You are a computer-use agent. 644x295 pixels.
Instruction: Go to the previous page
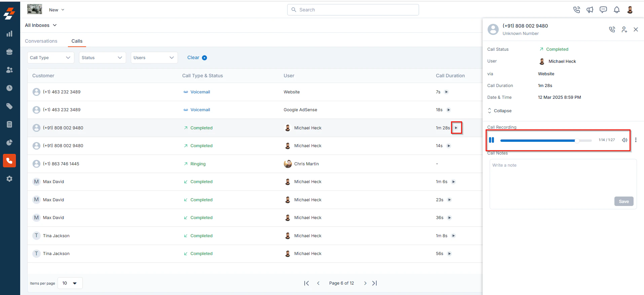click(318, 283)
